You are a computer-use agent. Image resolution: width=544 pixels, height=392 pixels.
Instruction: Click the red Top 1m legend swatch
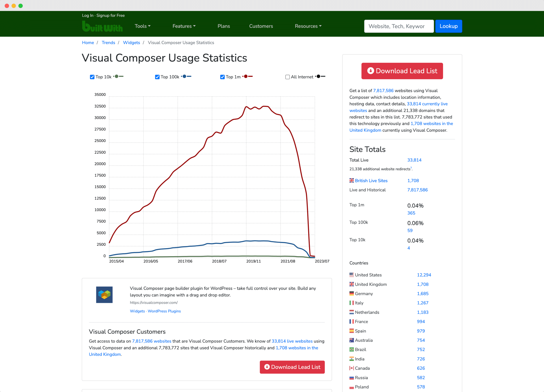tap(248, 77)
